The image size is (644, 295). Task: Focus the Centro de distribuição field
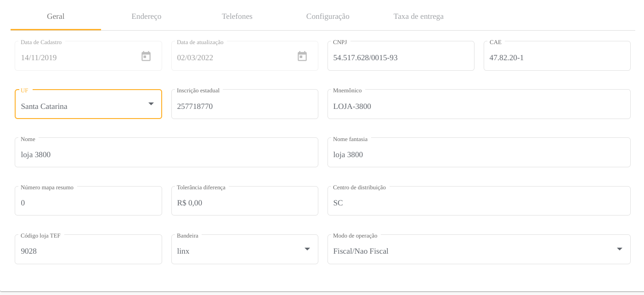[479, 203]
